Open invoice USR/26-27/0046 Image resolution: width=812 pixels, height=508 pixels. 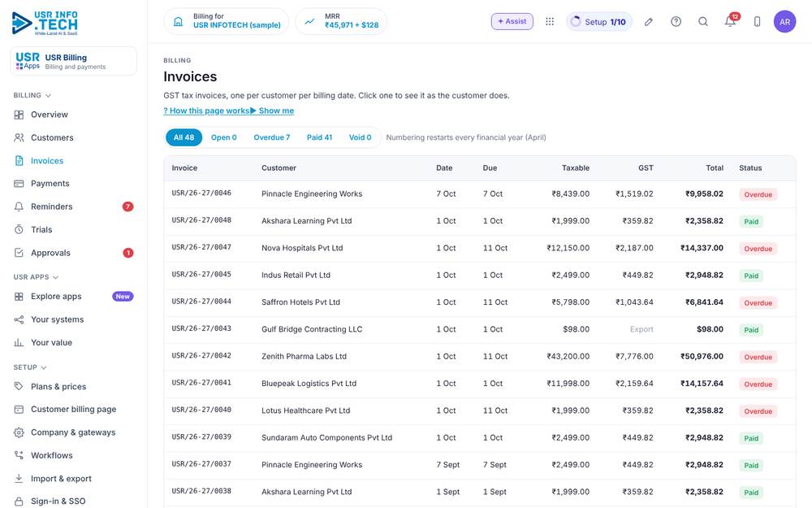click(201, 193)
